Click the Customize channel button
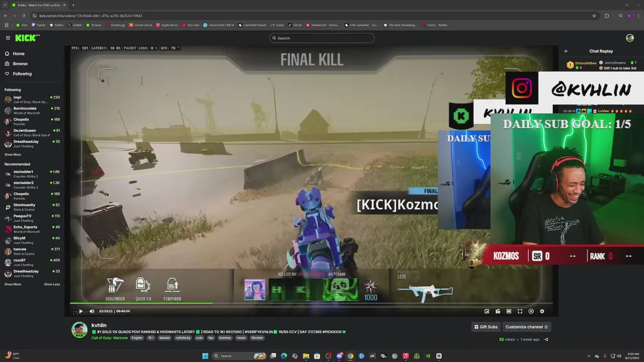Screen dimensions: 644x362 click(527, 327)
